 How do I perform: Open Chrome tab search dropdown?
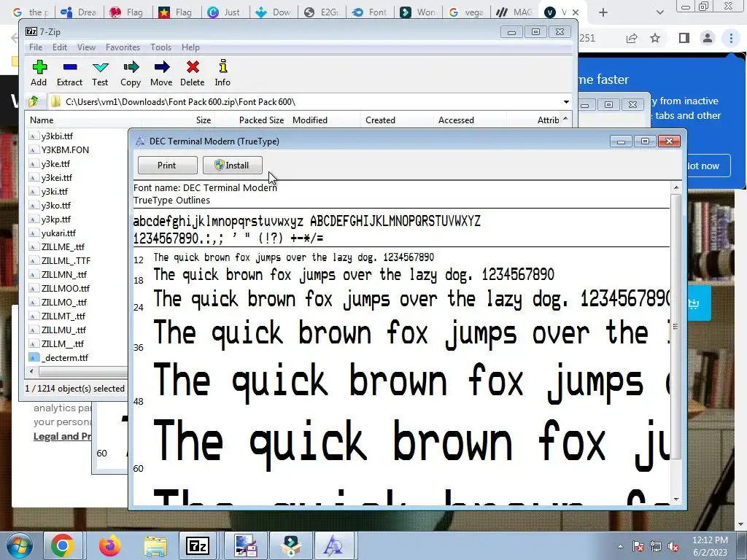pos(659,12)
